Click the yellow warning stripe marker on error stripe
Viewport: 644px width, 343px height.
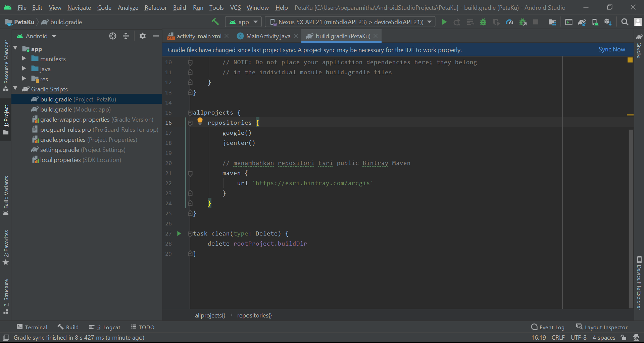tap(630, 115)
